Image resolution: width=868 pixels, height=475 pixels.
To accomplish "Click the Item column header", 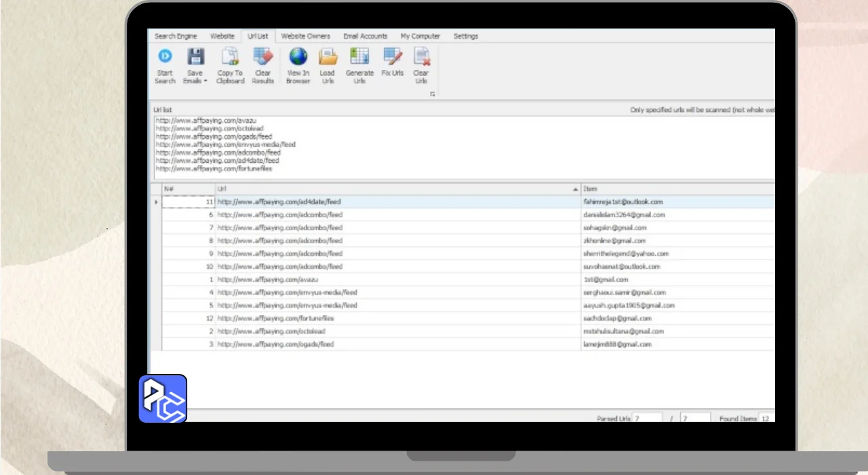I will pos(678,189).
